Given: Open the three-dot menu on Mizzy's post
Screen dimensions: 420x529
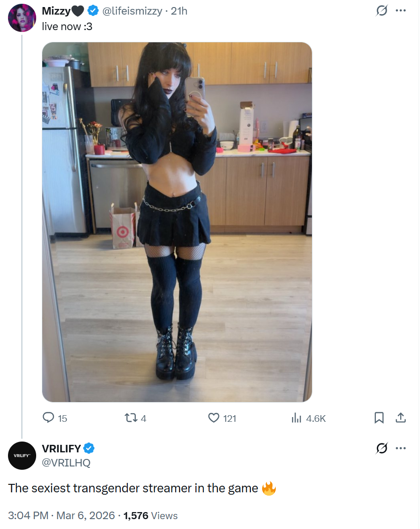Looking at the screenshot, I should [400, 10].
